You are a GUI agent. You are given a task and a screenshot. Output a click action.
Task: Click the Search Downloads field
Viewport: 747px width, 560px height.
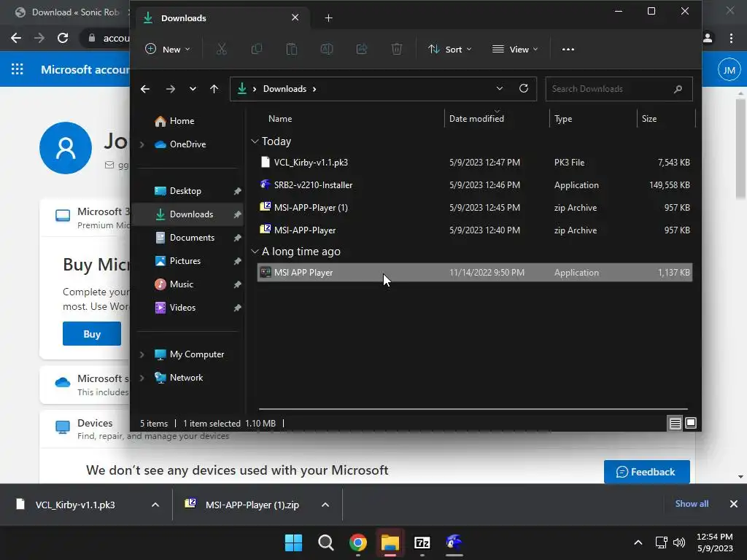click(x=619, y=89)
